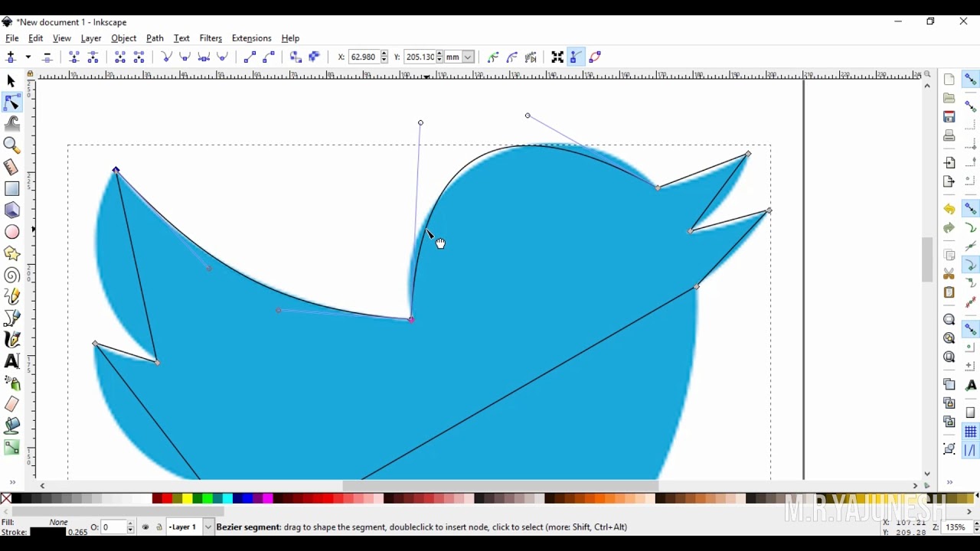Click Join selected nodes icon
Viewport: 980px width, 551px height.
74,57
